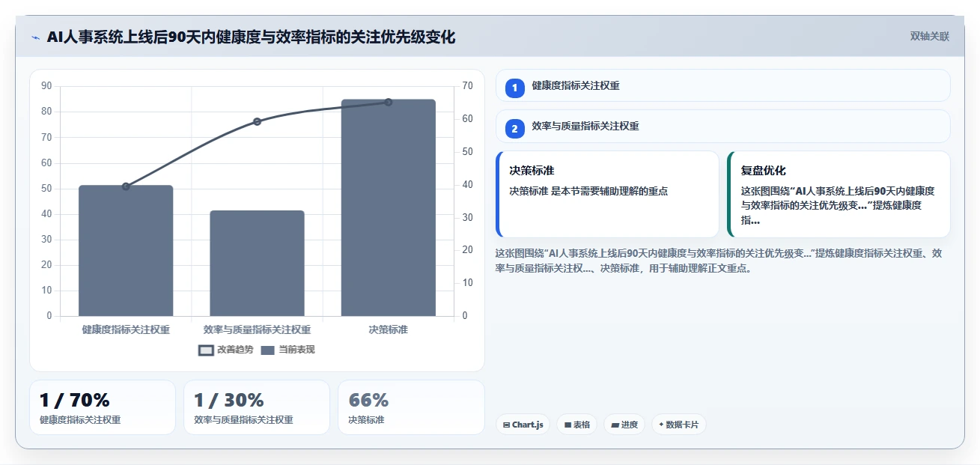Screen dimensions: 980x465
Task: Click the x-axis label 决策标准
Action: pyautogui.click(x=388, y=329)
